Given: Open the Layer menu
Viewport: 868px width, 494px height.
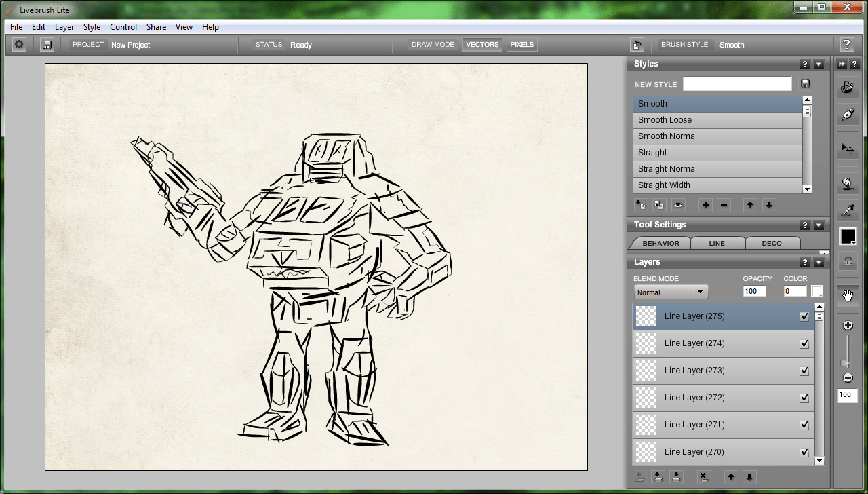Looking at the screenshot, I should click(x=64, y=27).
